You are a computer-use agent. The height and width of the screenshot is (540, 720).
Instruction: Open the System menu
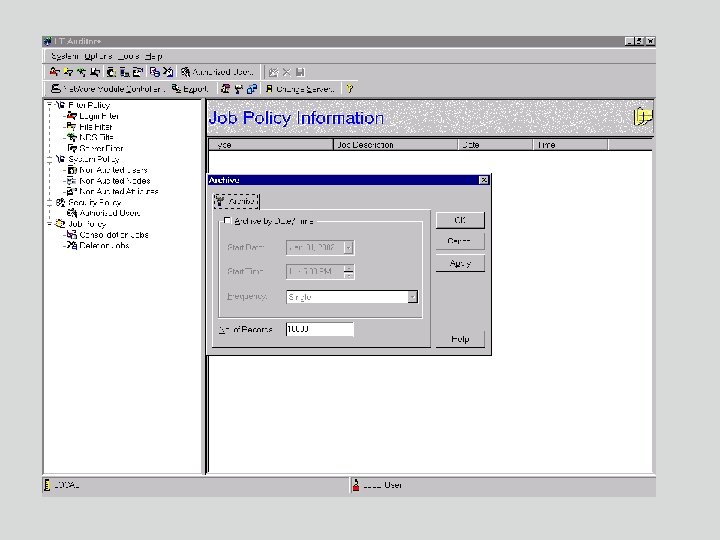[65, 56]
